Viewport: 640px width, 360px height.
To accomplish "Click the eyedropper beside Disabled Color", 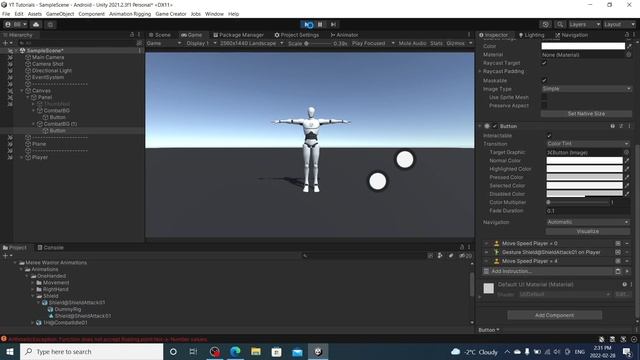I will point(627,194).
